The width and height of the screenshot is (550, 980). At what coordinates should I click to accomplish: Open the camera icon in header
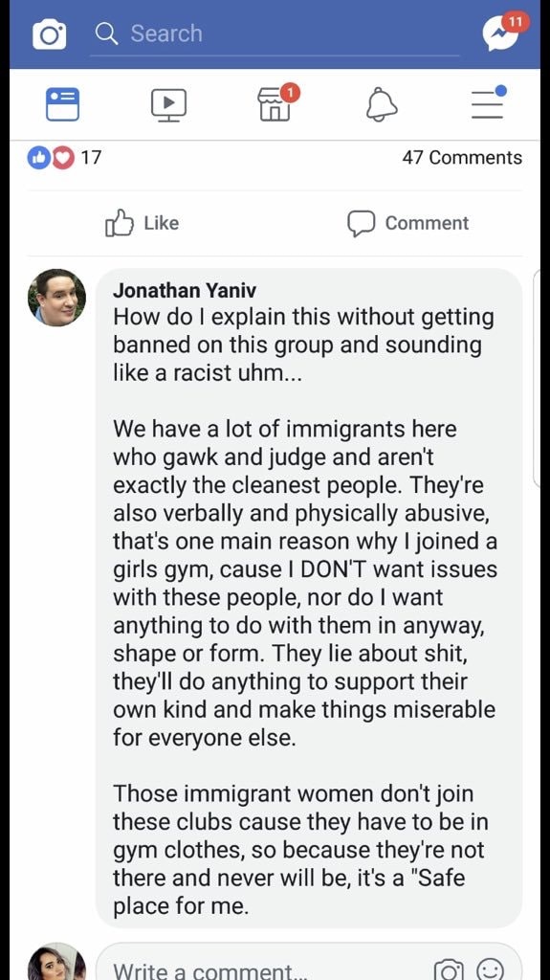click(x=49, y=33)
